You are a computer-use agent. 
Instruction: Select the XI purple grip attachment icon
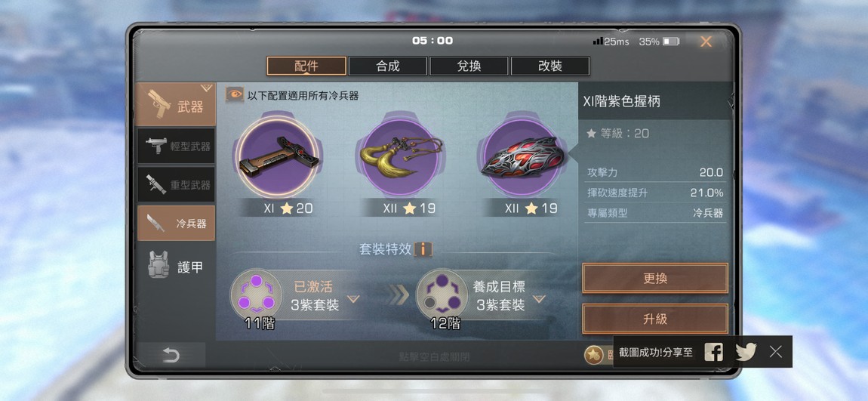[x=279, y=157]
